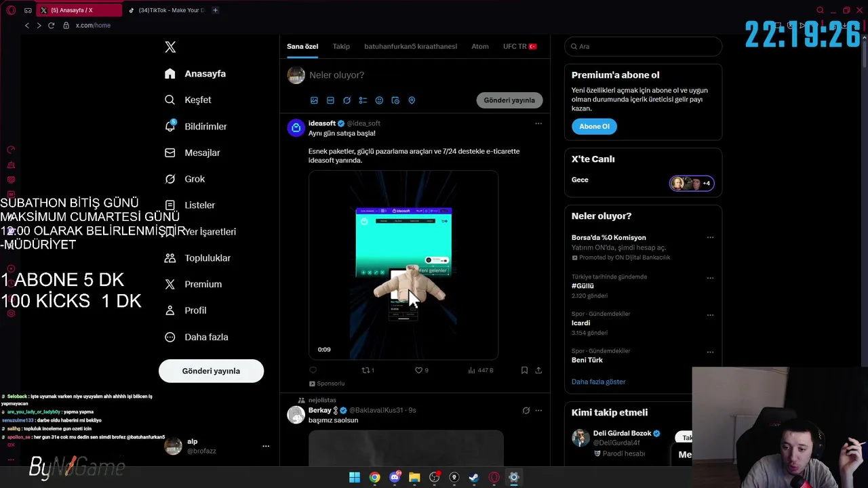Open Listeler page

point(190,205)
